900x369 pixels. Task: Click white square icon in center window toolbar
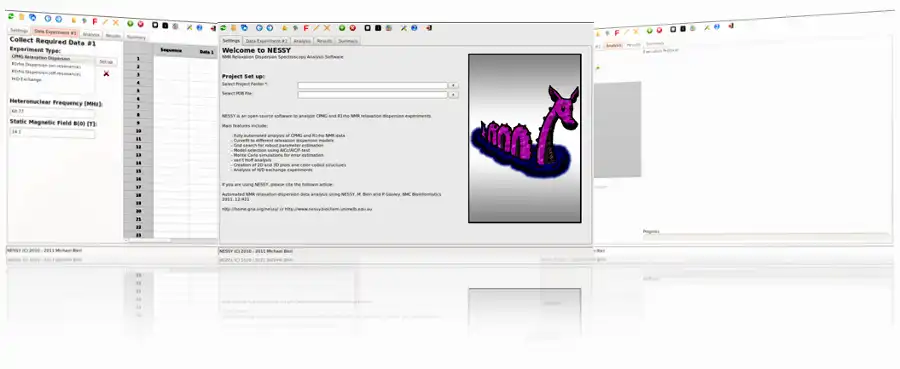(x=367, y=28)
